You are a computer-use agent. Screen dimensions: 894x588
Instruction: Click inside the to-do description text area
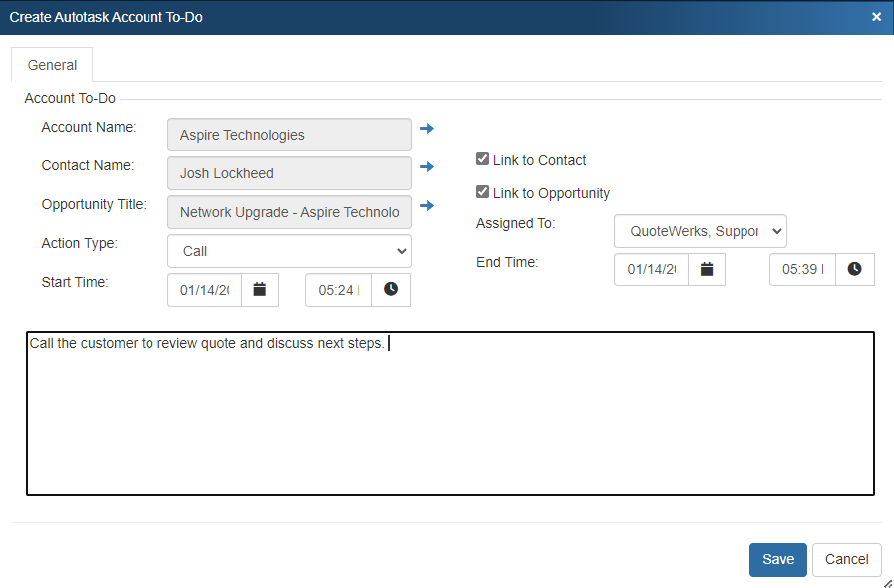click(x=449, y=419)
